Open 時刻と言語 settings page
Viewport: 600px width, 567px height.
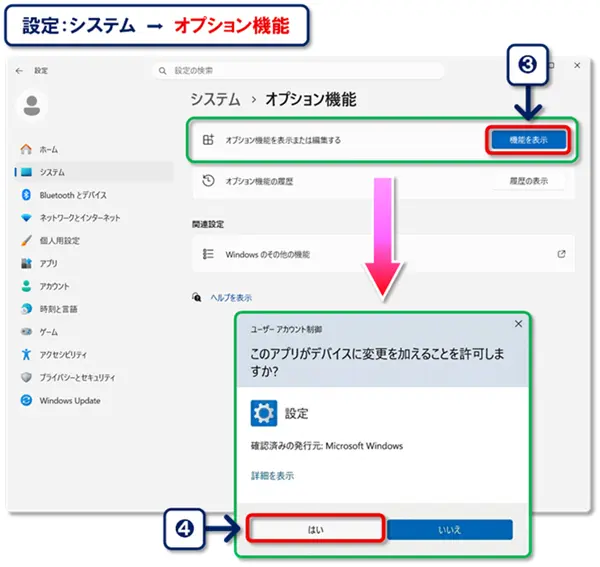(x=59, y=309)
